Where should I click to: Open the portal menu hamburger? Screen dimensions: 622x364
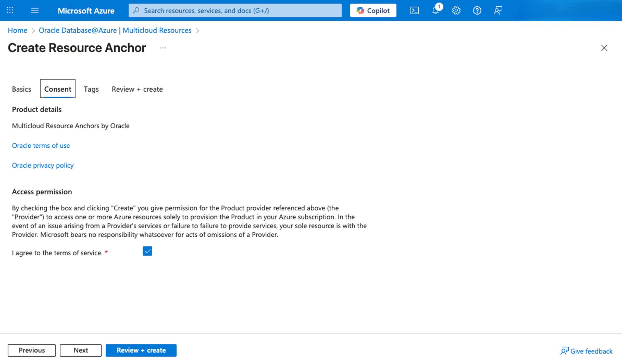(35, 10)
